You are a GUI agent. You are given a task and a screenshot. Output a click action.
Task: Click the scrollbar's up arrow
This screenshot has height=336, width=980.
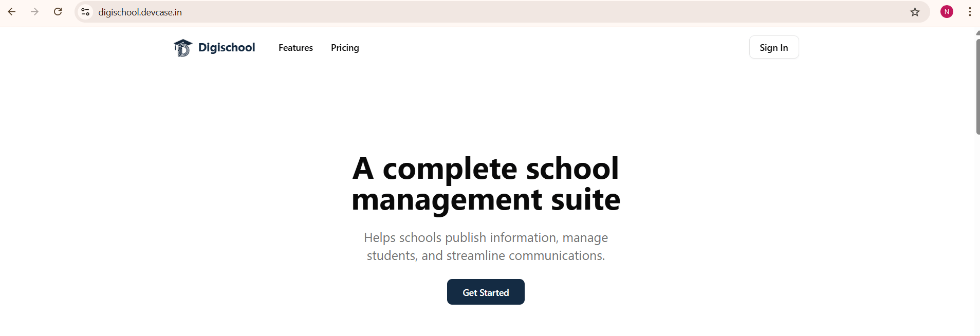click(977, 32)
